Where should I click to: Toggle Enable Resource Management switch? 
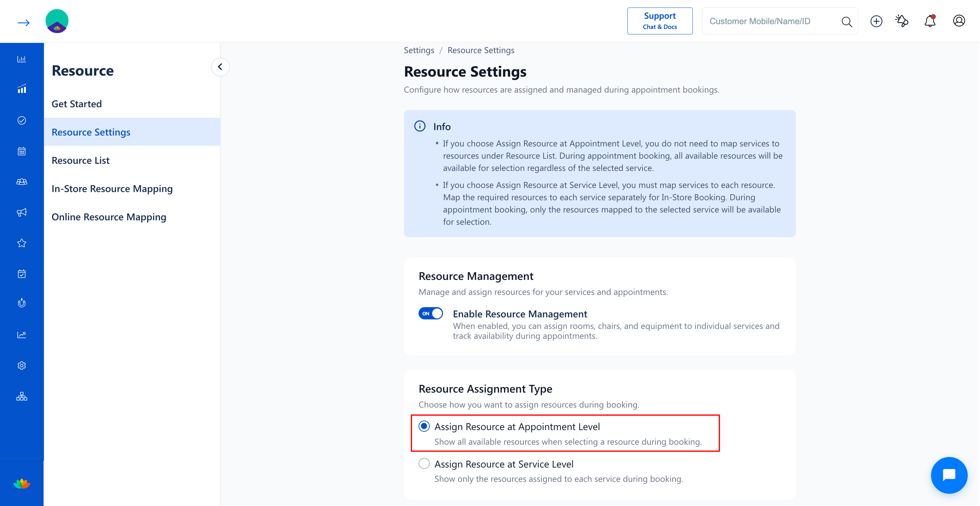tap(431, 313)
